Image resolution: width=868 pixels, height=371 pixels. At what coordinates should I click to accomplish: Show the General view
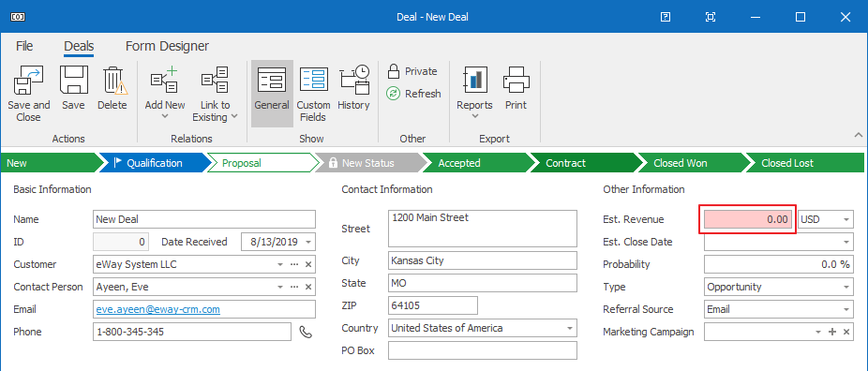click(x=272, y=94)
